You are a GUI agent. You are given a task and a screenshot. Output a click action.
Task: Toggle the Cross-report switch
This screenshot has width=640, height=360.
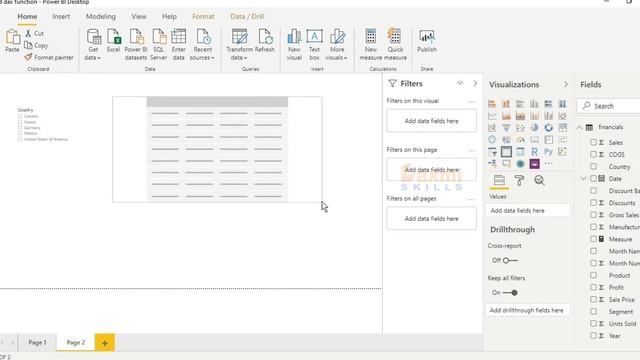pyautogui.click(x=510, y=260)
